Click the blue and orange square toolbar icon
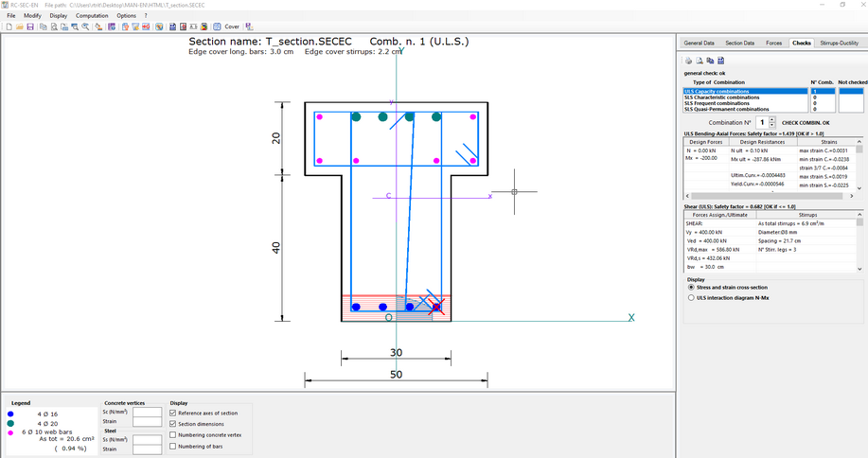The width and height of the screenshot is (868, 458). point(159,26)
